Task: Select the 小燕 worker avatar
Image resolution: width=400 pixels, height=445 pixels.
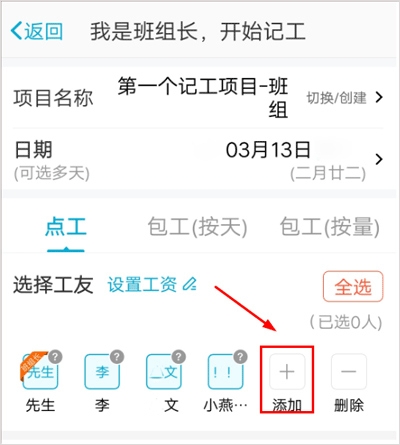Action: click(225, 371)
